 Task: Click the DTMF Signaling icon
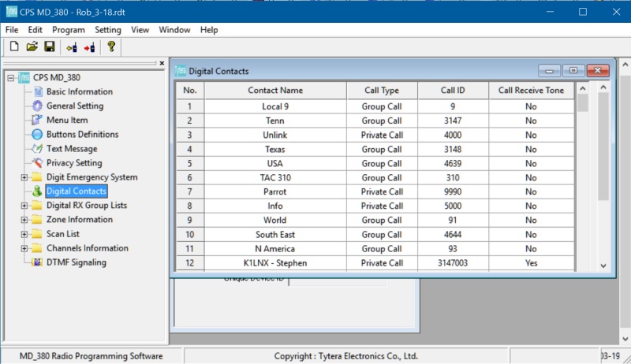coord(37,262)
